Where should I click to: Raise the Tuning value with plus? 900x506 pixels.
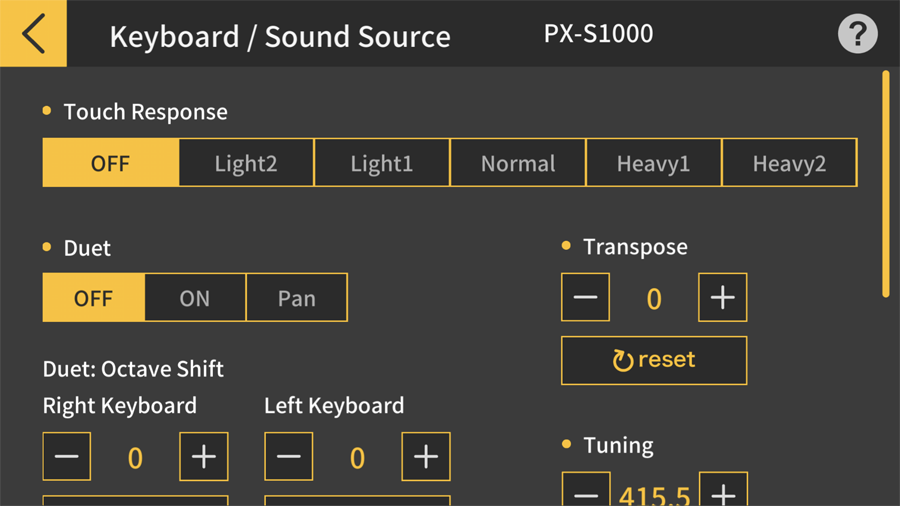[722, 491]
